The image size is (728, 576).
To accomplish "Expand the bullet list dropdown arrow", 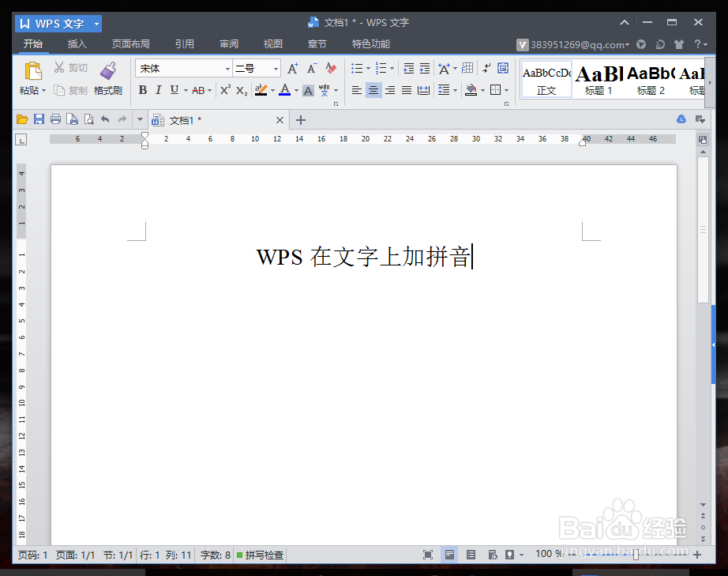I will (368, 69).
